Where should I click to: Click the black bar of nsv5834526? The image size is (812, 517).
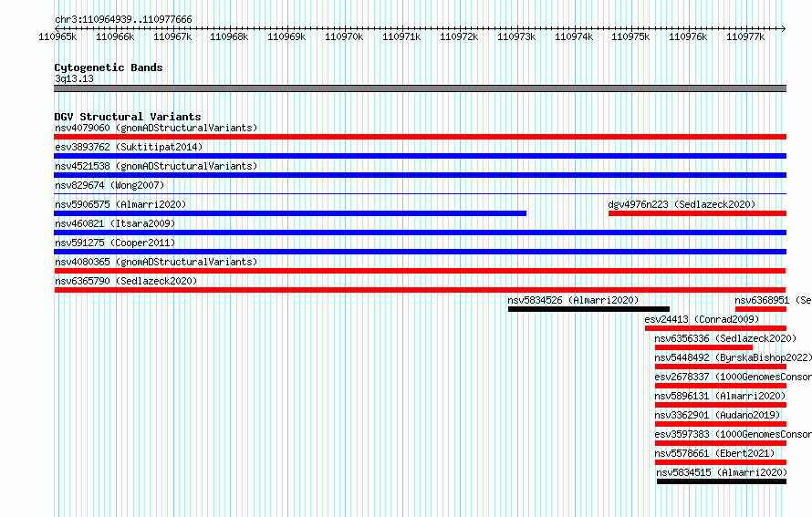pyautogui.click(x=588, y=309)
